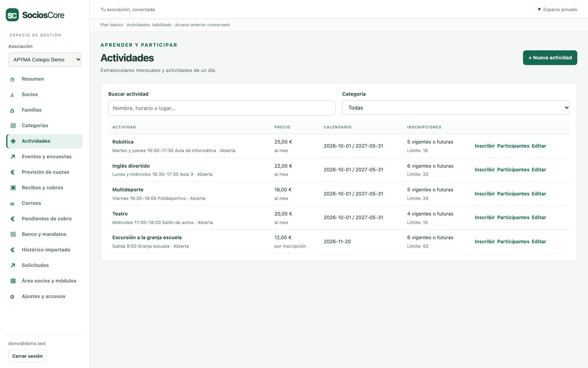Focus the Buscar actividad search field
588x368 pixels.
point(222,108)
